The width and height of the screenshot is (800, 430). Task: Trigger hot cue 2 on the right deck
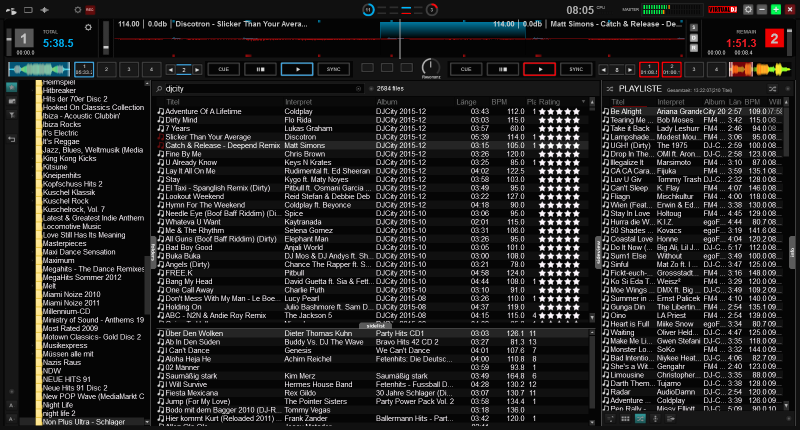671,69
